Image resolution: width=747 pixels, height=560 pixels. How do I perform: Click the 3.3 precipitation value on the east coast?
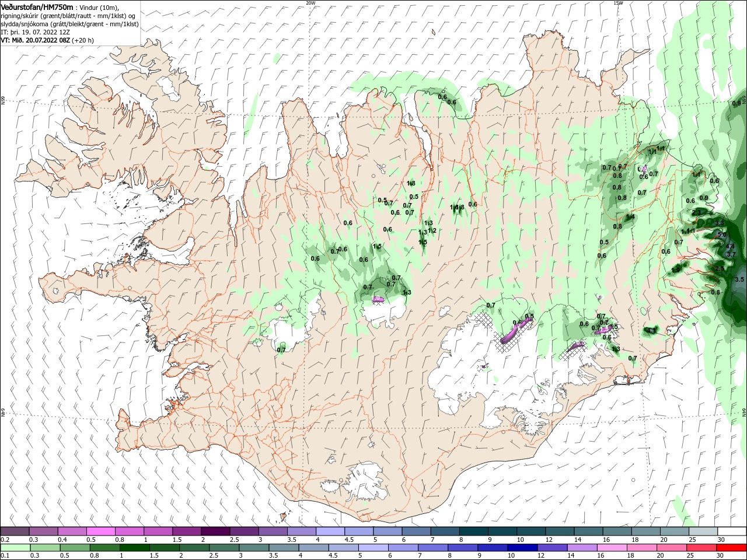tap(720, 223)
